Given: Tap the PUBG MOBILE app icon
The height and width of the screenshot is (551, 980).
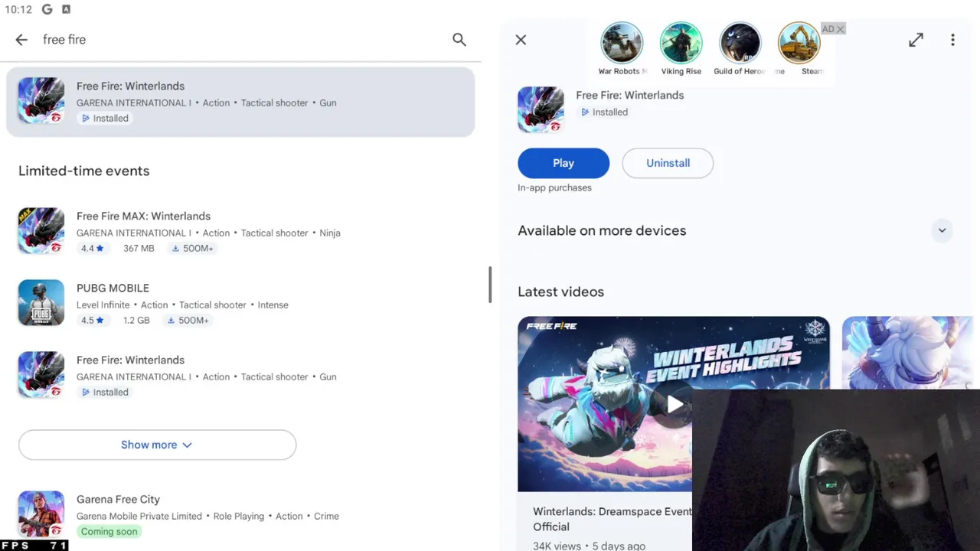Looking at the screenshot, I should click(41, 303).
